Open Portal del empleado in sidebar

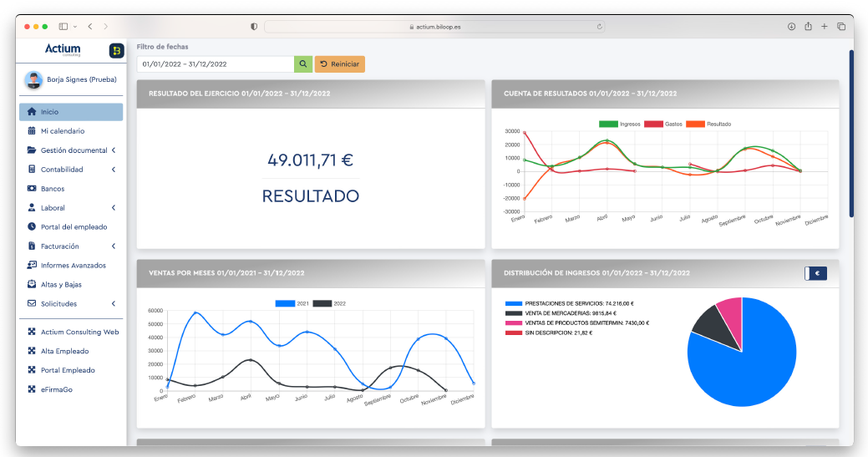click(x=74, y=227)
